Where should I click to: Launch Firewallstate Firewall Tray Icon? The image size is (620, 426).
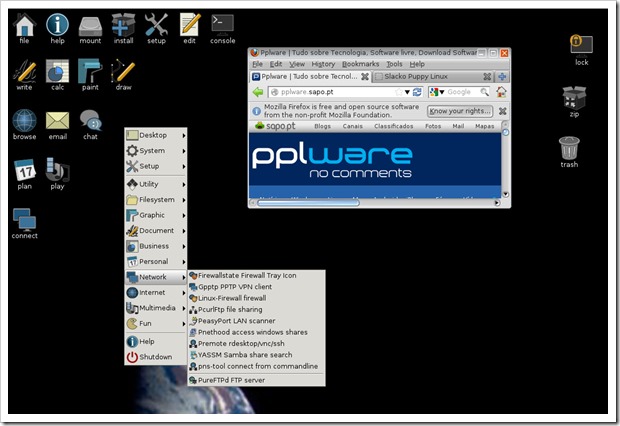[x=256, y=275]
